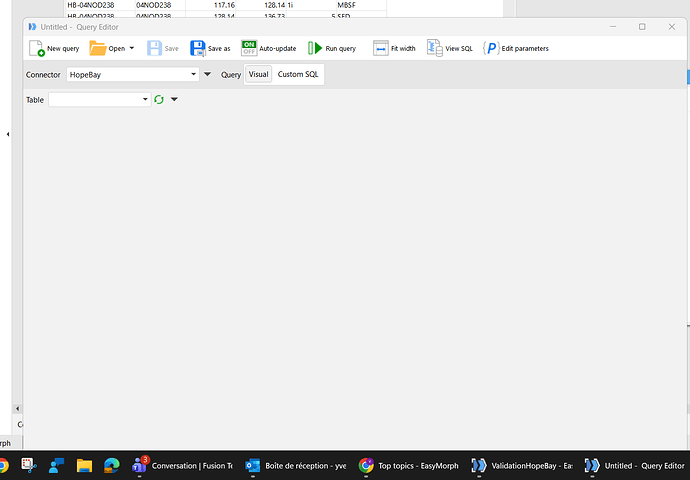This screenshot has height=480, width=690.
Task: Maximize the Query Editor window
Action: [642, 27]
